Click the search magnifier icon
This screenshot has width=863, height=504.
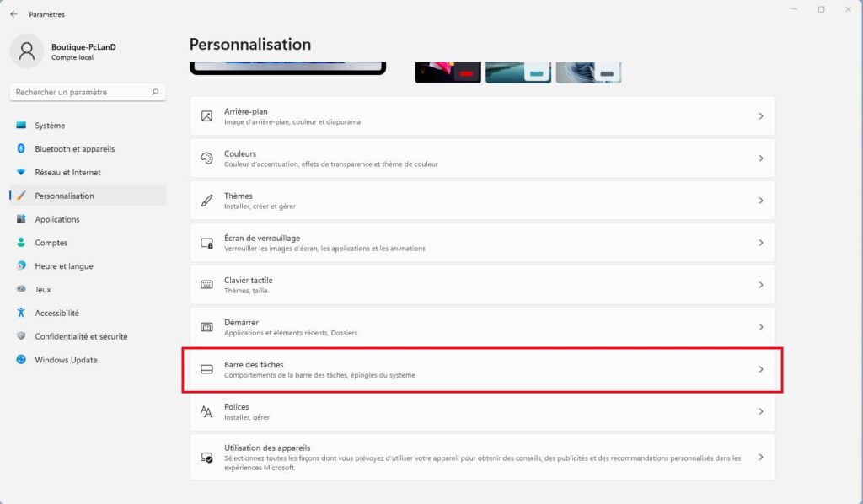(155, 92)
